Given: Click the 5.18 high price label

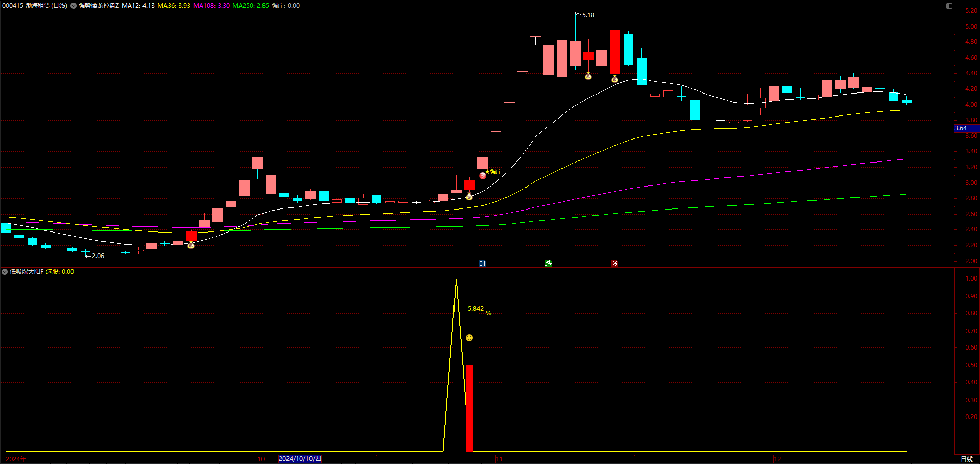Looking at the screenshot, I should pos(588,15).
